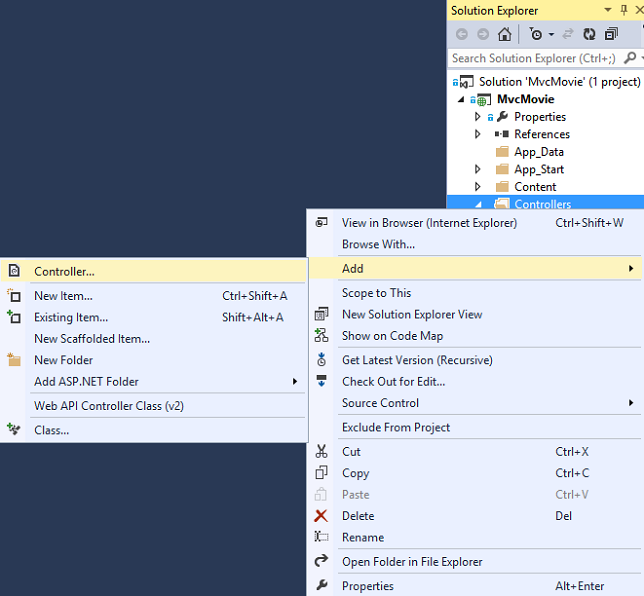Click Sync with Active Document icon

coord(568,34)
